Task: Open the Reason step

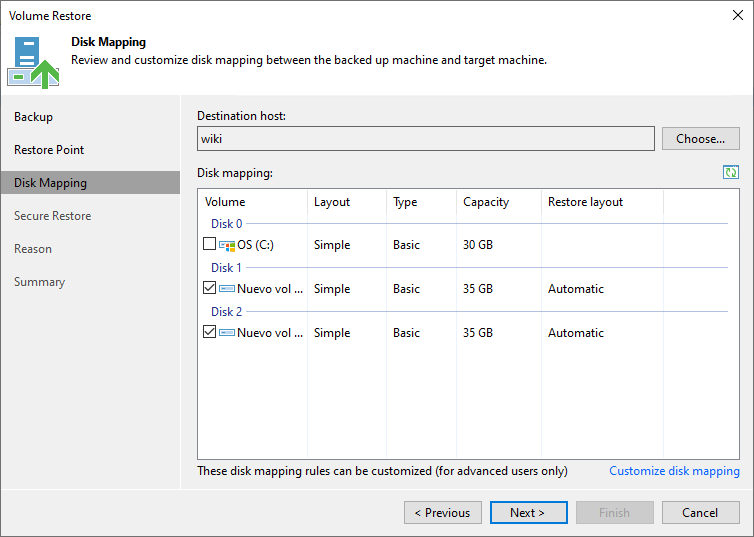Action: (x=33, y=249)
